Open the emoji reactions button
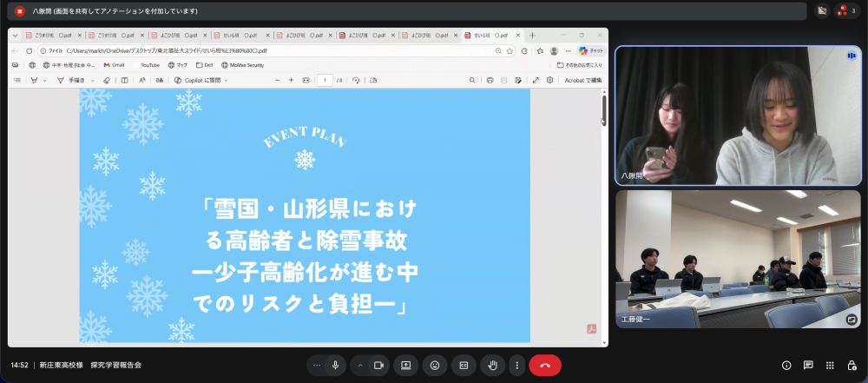Image resolution: width=868 pixels, height=383 pixels. [x=434, y=366]
